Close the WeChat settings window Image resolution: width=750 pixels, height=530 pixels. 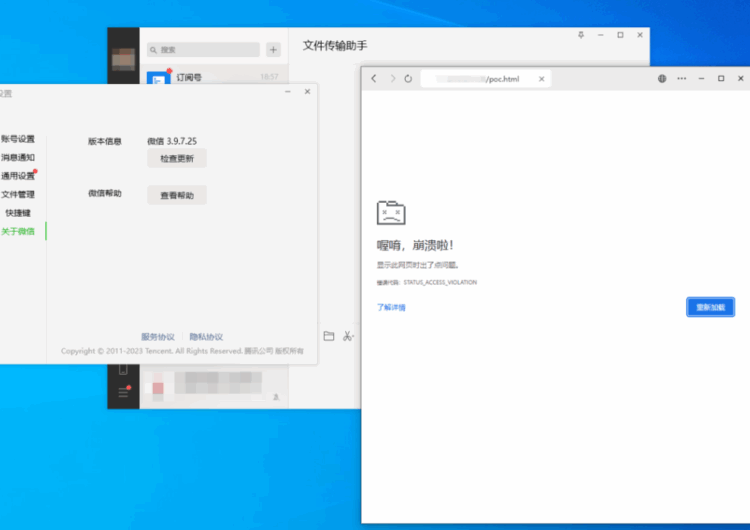click(307, 91)
